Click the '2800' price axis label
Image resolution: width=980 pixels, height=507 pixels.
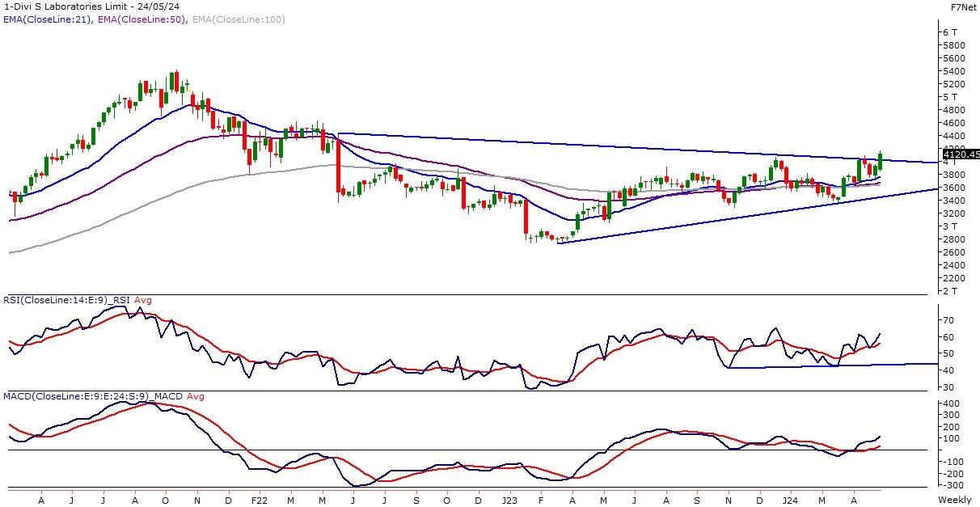[953, 239]
